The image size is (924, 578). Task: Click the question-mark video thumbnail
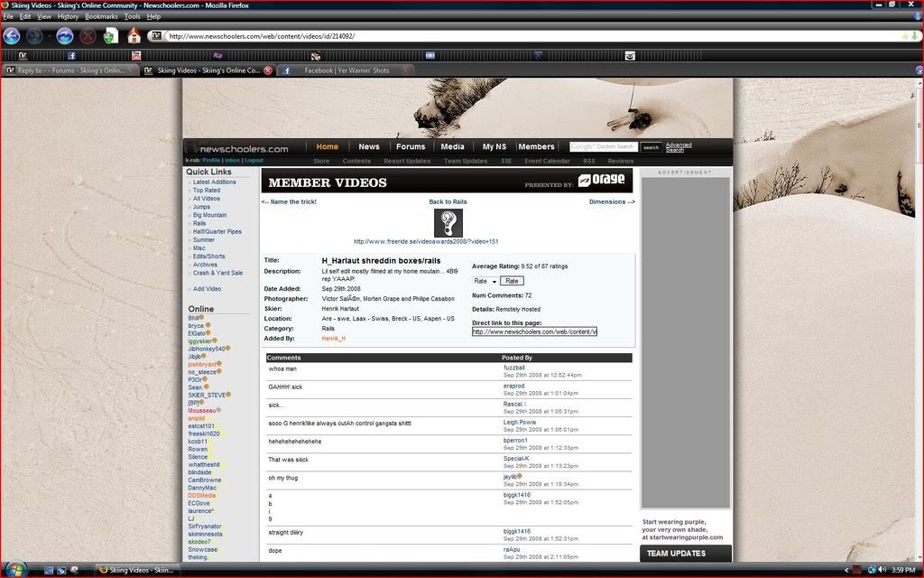point(448,222)
